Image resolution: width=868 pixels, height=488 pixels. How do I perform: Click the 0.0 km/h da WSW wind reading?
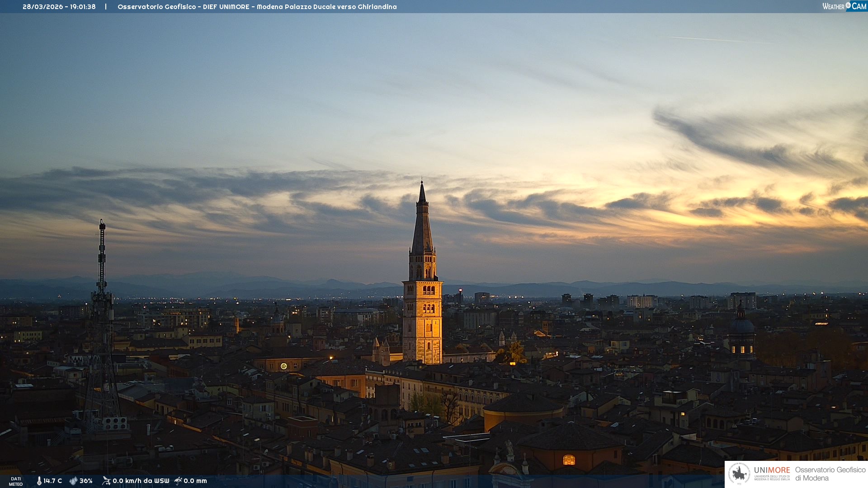click(141, 481)
